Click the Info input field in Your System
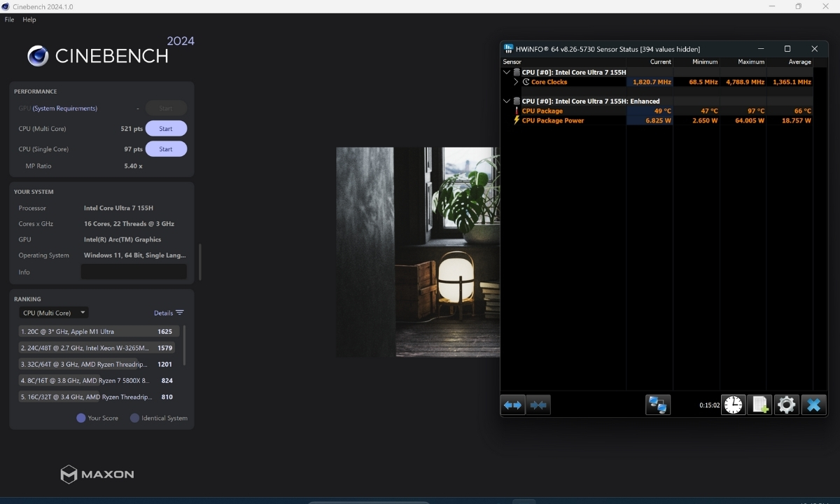Screen dimensions: 840x504 [134, 272]
